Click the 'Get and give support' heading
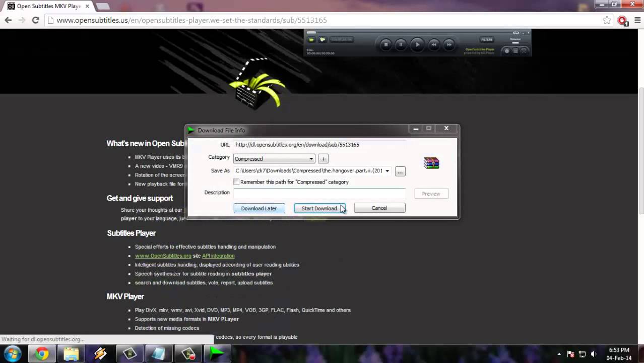644x363 pixels. [140, 198]
